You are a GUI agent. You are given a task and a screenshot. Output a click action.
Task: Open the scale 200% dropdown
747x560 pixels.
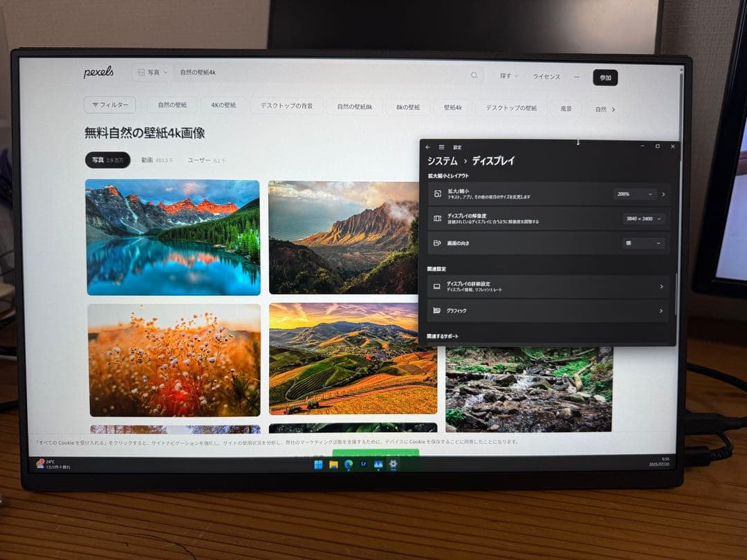pyautogui.click(x=633, y=194)
